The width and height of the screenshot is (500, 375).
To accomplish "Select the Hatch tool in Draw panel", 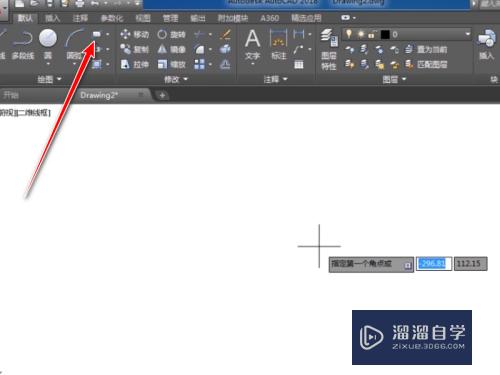I will click(x=97, y=64).
